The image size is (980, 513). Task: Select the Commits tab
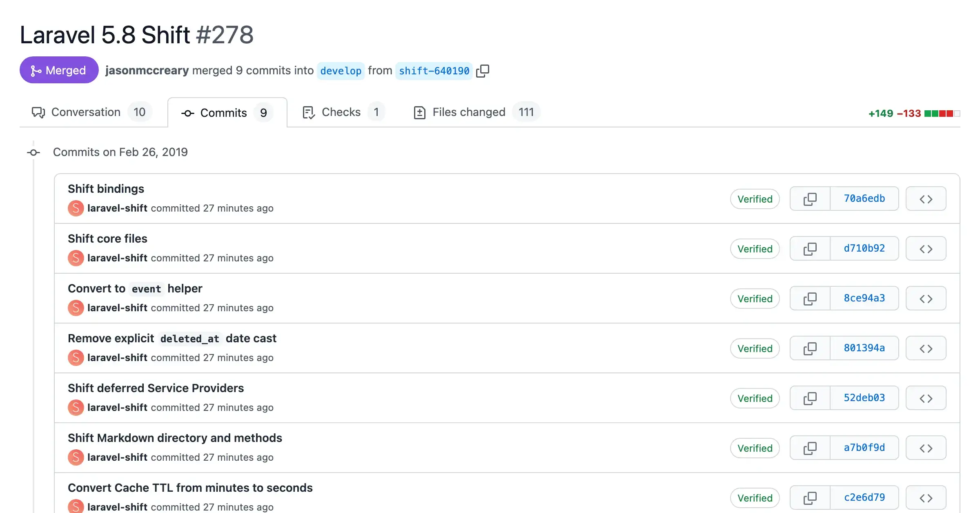tap(227, 113)
